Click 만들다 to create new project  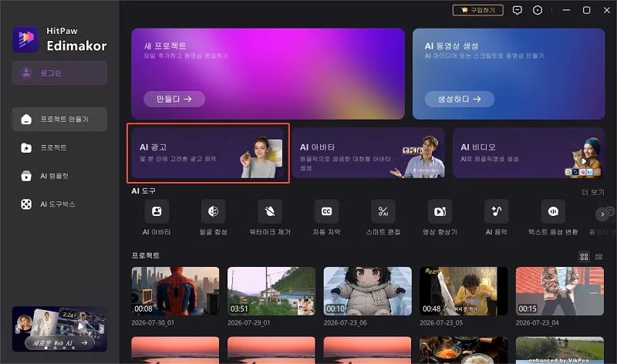click(174, 99)
